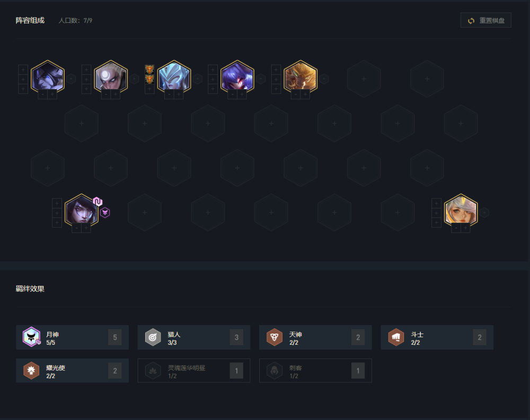Add item to first slot of first champion

[23, 69]
